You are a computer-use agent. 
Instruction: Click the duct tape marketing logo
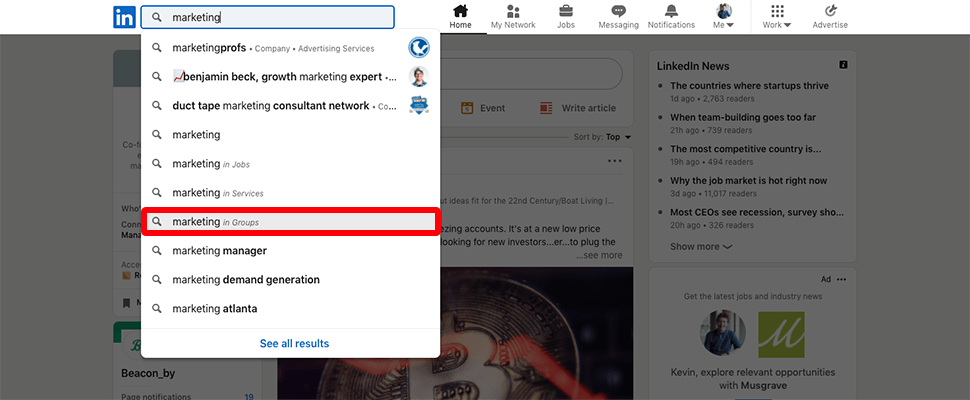(419, 106)
